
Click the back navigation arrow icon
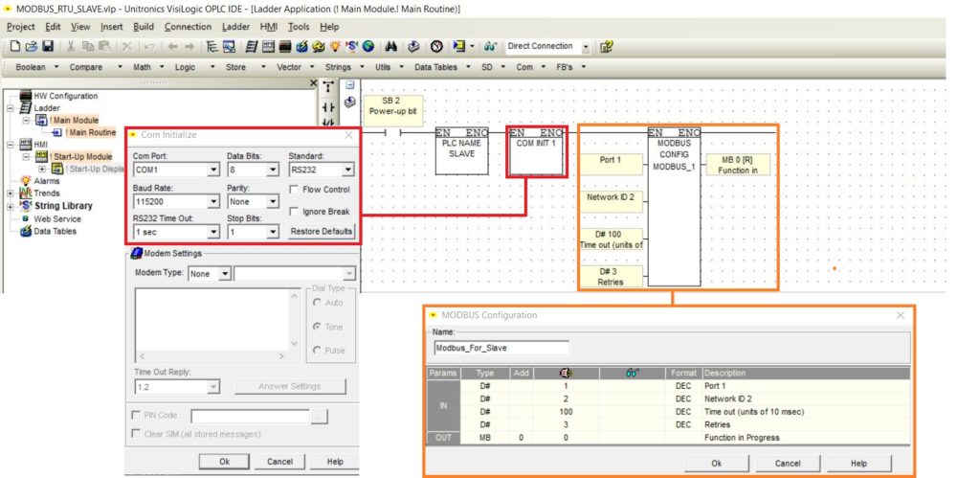click(x=172, y=46)
